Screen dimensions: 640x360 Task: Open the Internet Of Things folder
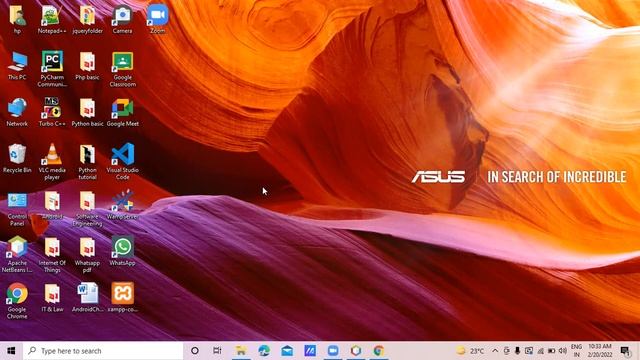coord(52,255)
